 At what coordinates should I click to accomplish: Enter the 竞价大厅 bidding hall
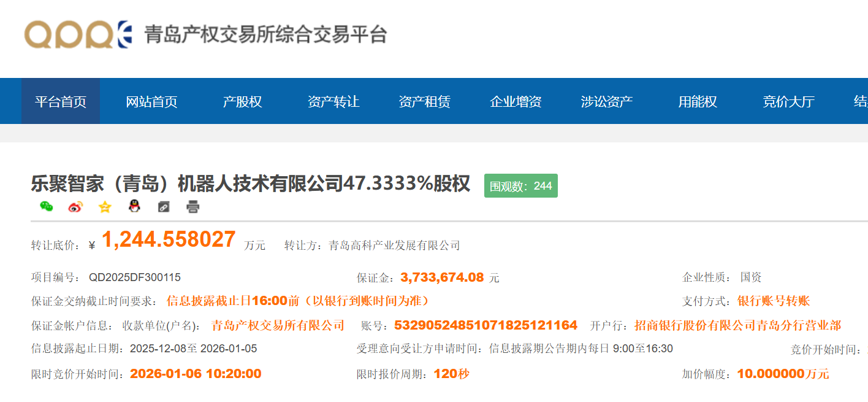click(788, 101)
